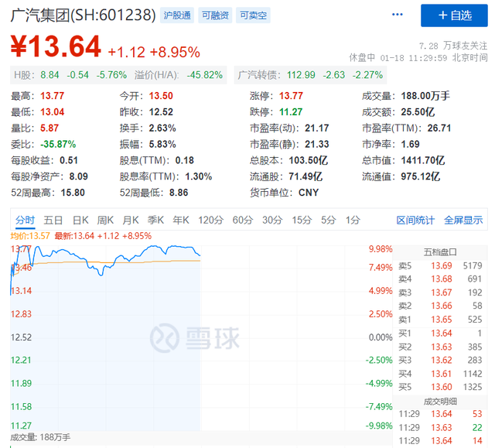Click the stock title 广汽集团(SH:601238)
The height and width of the screenshot is (448, 495).
click(84, 15)
